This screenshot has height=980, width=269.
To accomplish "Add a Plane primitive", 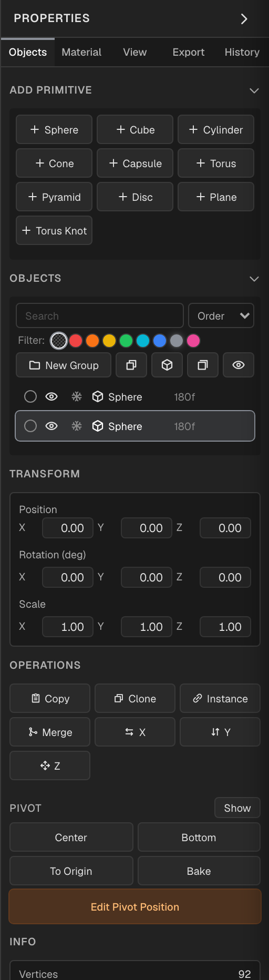I will coord(216,197).
